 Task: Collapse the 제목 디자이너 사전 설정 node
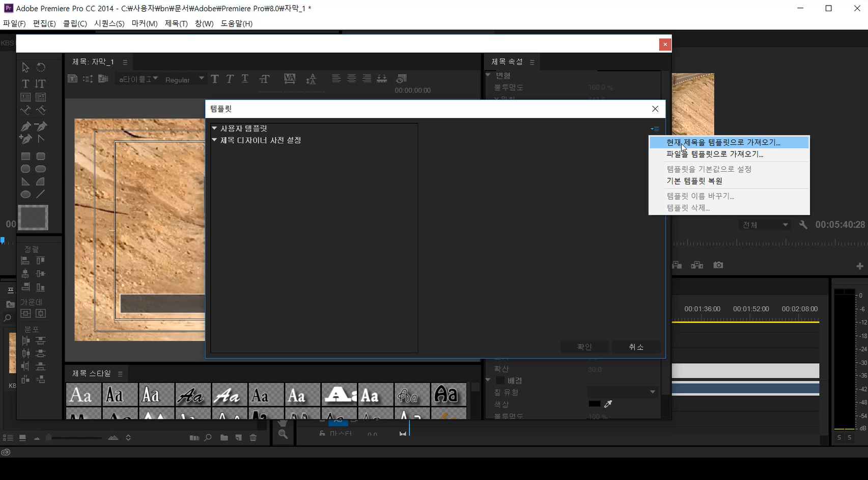point(214,140)
